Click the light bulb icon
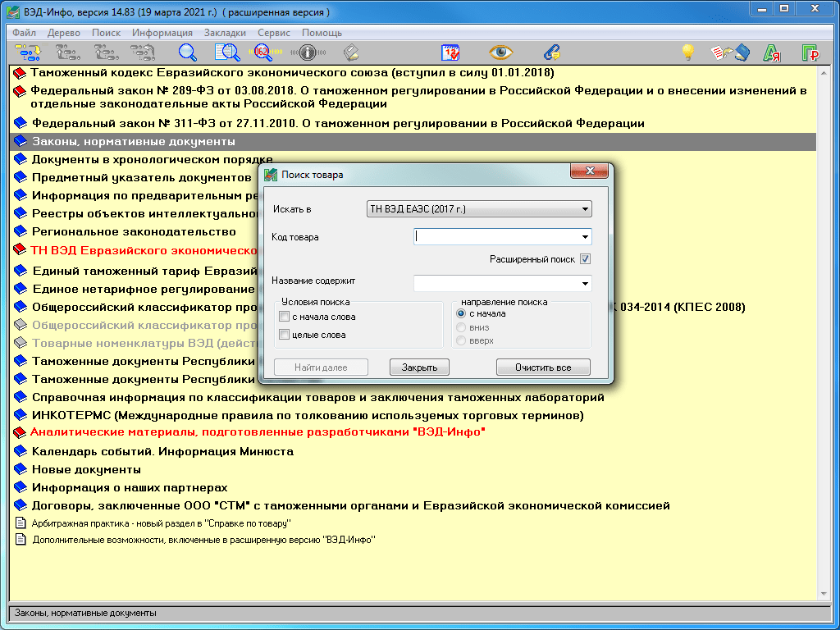The width and height of the screenshot is (840, 630). pos(688,52)
